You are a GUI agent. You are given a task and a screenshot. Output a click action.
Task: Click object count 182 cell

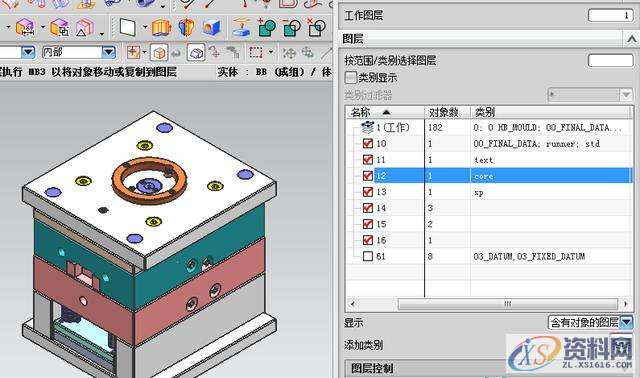pyautogui.click(x=447, y=127)
